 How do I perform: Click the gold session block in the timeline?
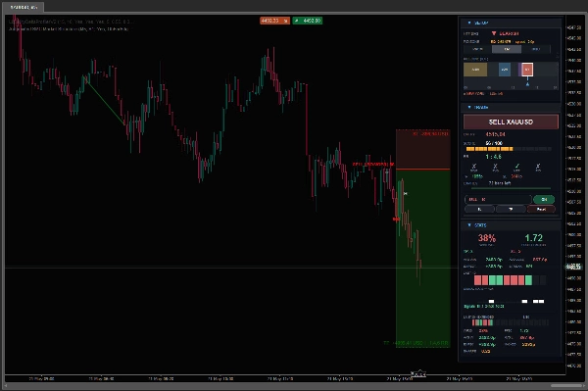(x=475, y=70)
